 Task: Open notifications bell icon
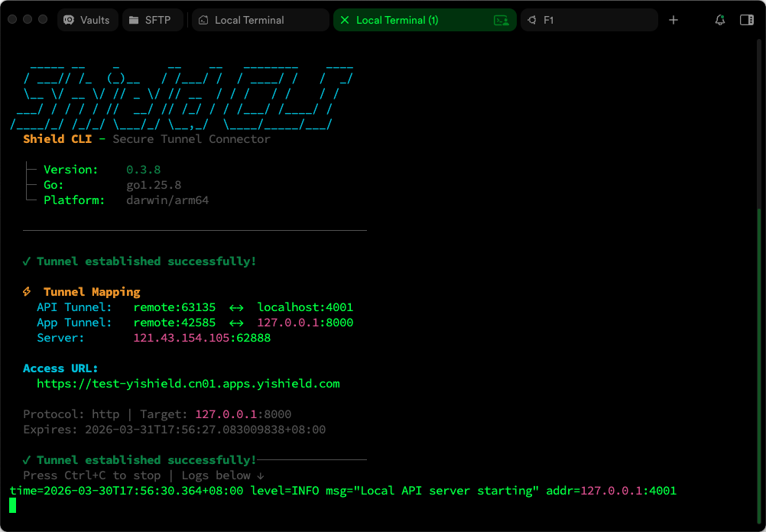(719, 20)
